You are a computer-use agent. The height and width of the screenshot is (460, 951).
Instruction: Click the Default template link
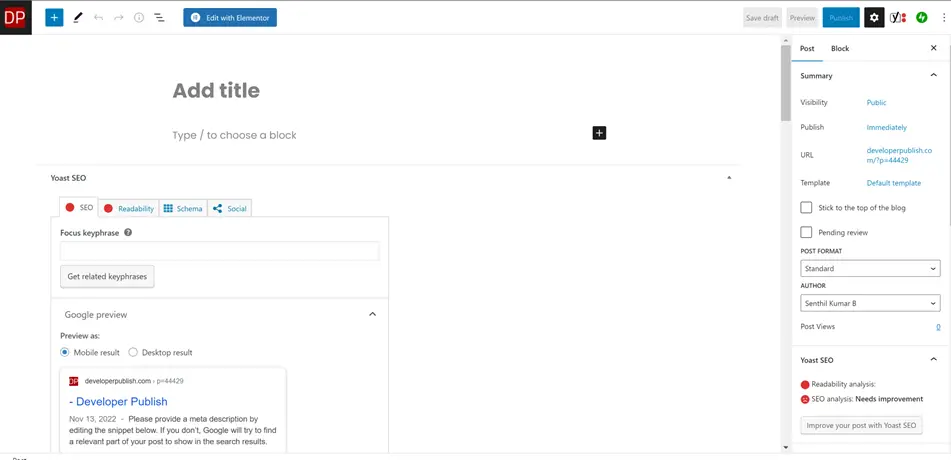tap(894, 183)
